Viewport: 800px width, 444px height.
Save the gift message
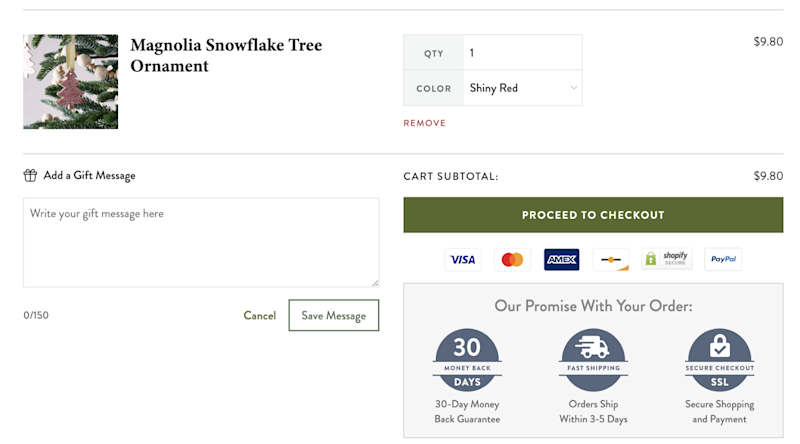[333, 315]
